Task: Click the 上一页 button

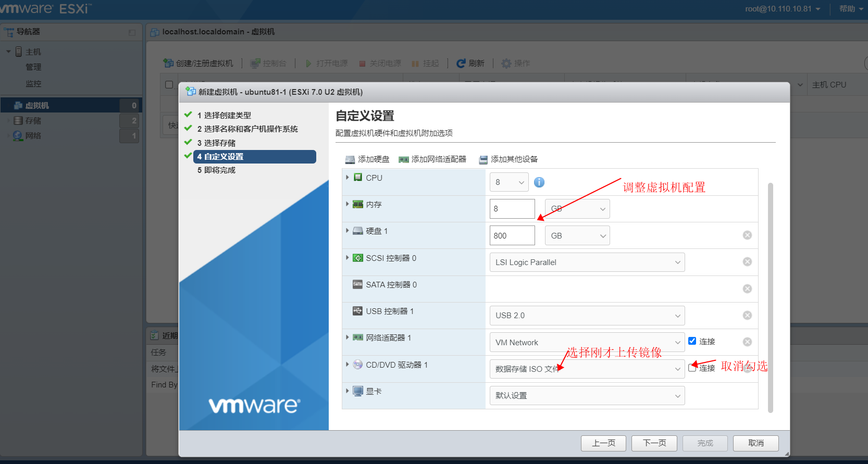Action: point(603,443)
